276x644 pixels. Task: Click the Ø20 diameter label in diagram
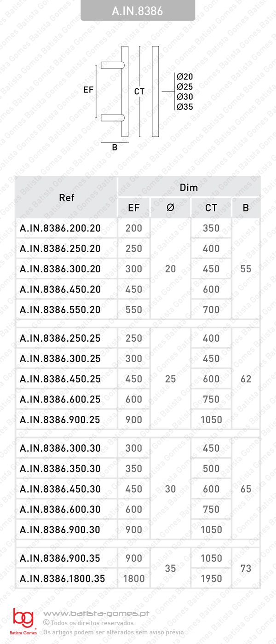[184, 77]
